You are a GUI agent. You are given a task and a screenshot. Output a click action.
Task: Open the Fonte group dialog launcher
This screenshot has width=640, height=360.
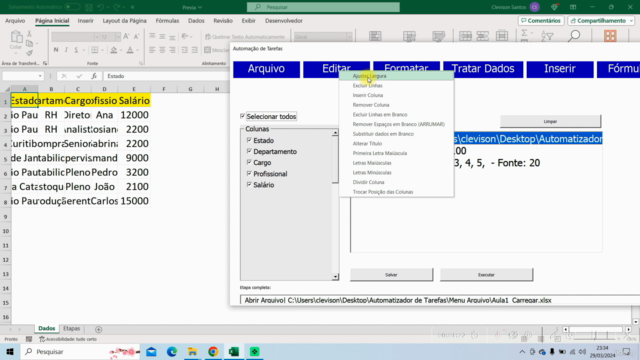pos(141,64)
